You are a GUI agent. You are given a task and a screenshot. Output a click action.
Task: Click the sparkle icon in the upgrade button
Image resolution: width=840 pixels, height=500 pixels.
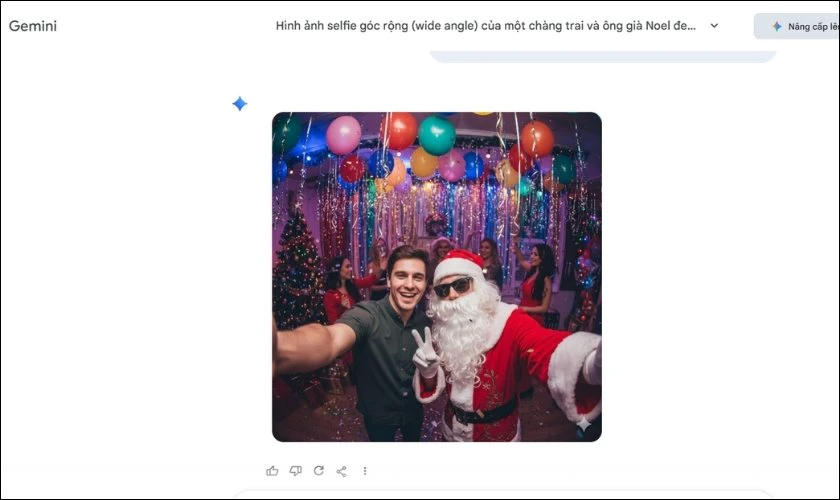click(x=776, y=26)
